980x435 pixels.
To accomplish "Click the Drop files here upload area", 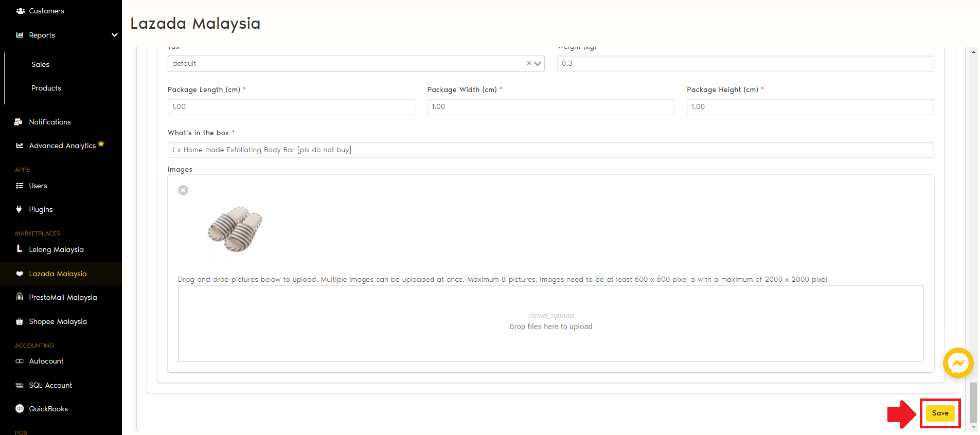I will click(x=550, y=323).
